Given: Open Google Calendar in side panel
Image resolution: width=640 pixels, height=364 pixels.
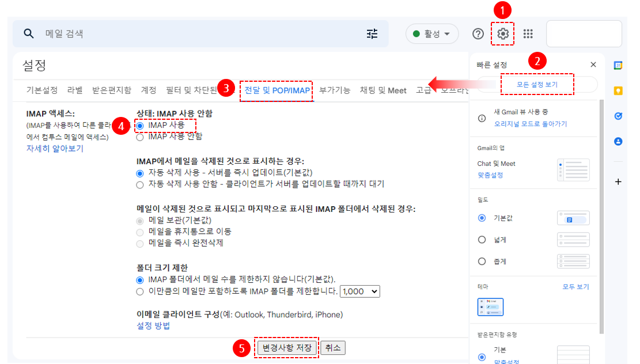Looking at the screenshot, I should pos(618,66).
